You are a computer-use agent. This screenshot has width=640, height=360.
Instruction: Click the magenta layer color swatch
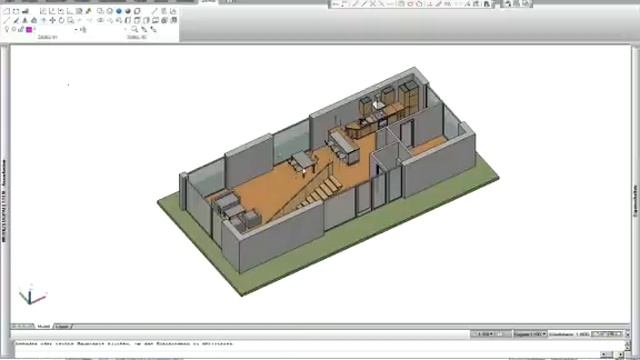pyautogui.click(x=29, y=29)
